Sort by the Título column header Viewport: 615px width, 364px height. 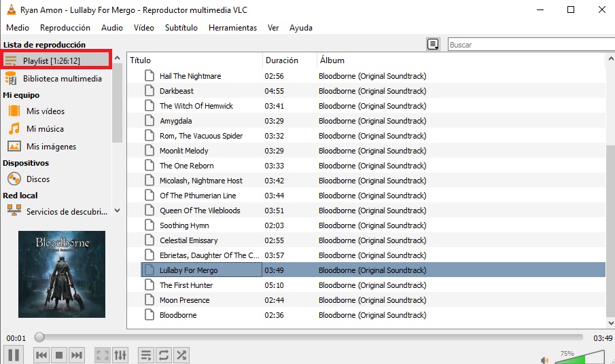tap(195, 60)
